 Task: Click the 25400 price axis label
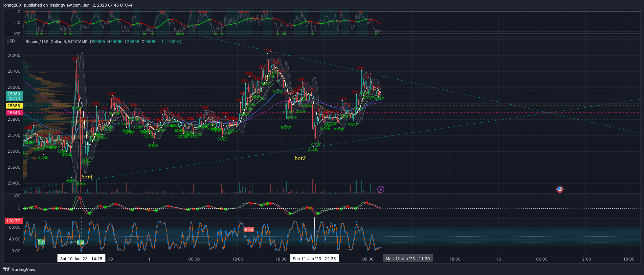pyautogui.click(x=14, y=183)
